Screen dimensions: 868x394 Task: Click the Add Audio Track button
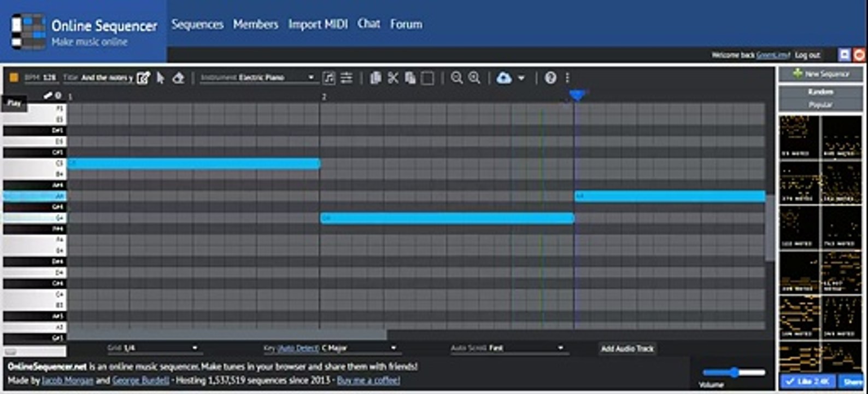[627, 349]
